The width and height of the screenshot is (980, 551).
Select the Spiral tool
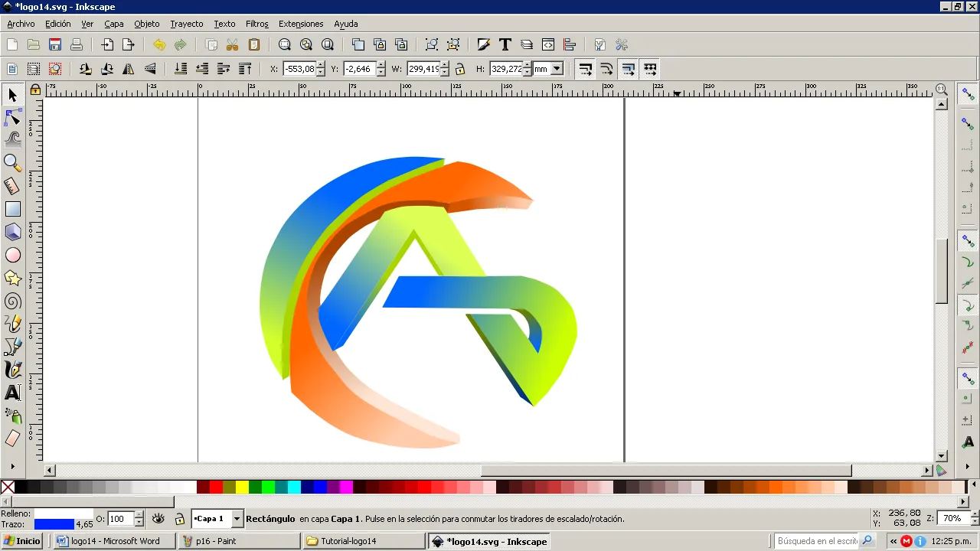[13, 301]
